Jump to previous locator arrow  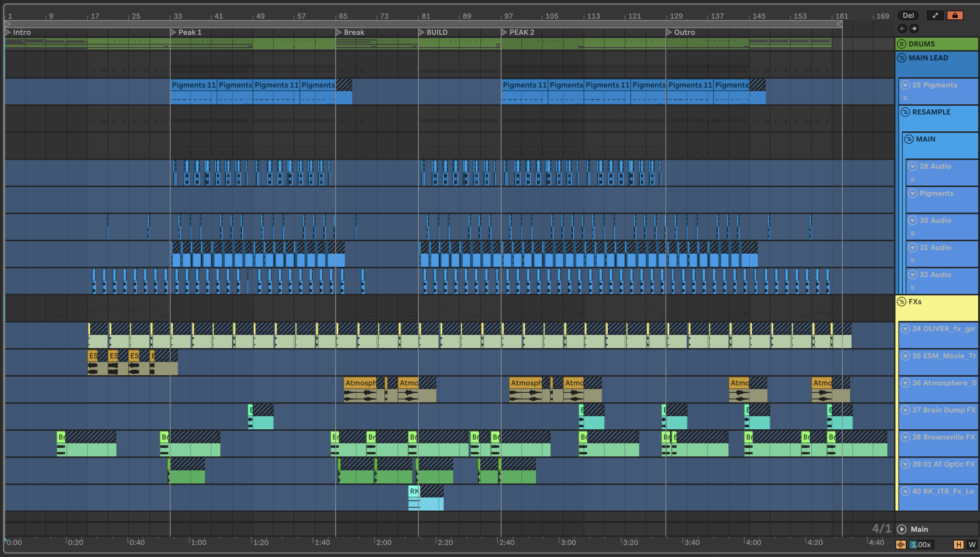(902, 28)
